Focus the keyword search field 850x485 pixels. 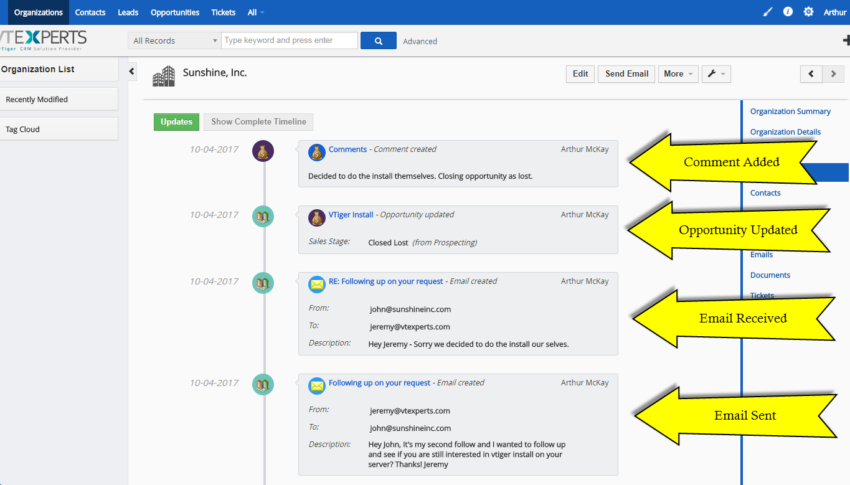(289, 41)
